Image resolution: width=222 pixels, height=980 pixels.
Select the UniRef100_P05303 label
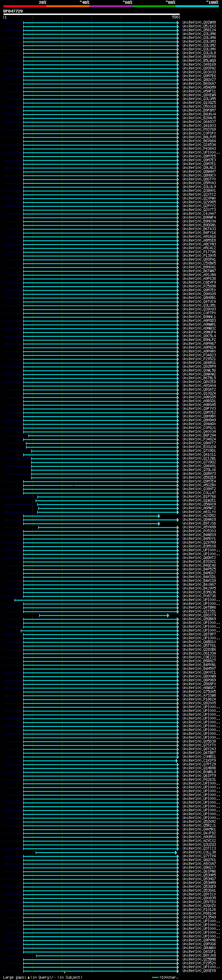199,531
